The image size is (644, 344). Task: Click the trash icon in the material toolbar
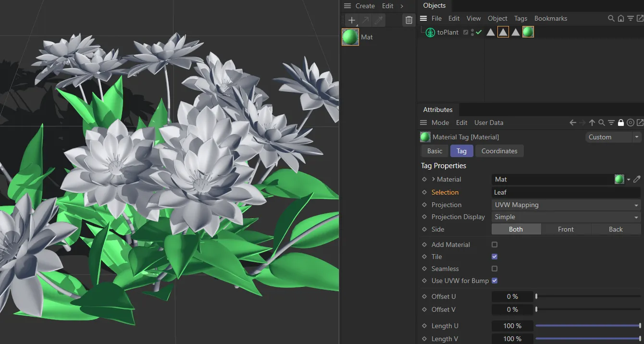(409, 20)
